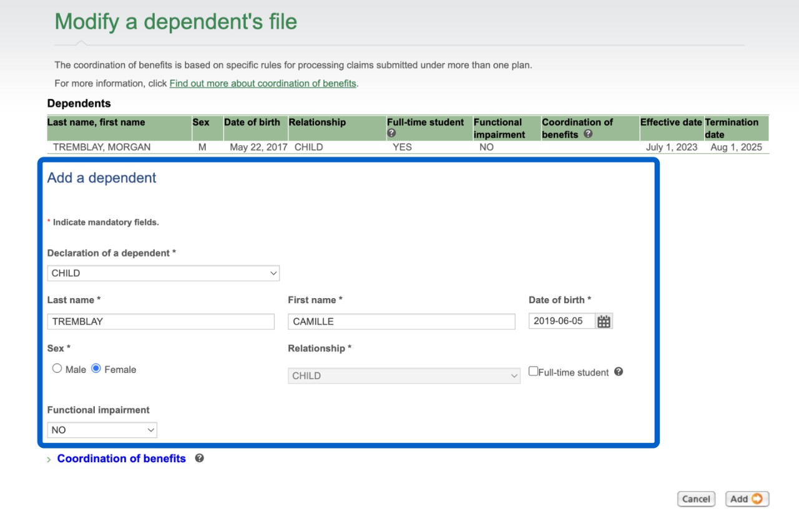799x532 pixels.
Task: Click into the Last name field
Action: click(160, 322)
